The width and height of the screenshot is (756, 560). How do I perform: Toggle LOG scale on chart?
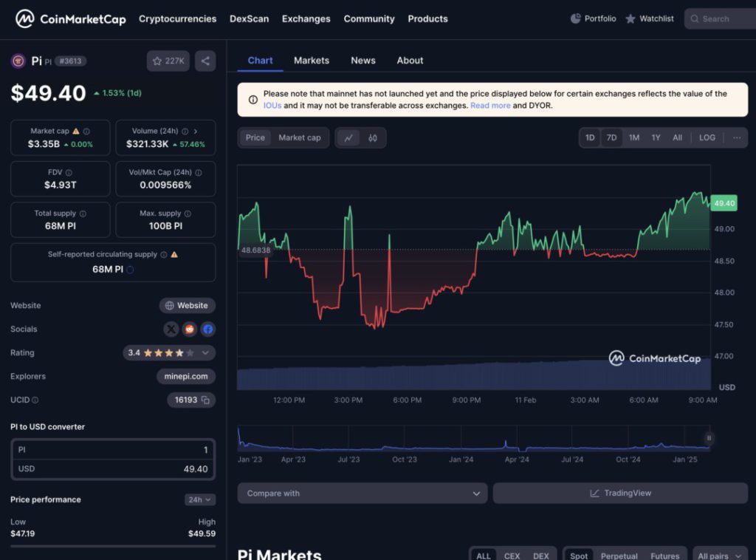pos(707,137)
